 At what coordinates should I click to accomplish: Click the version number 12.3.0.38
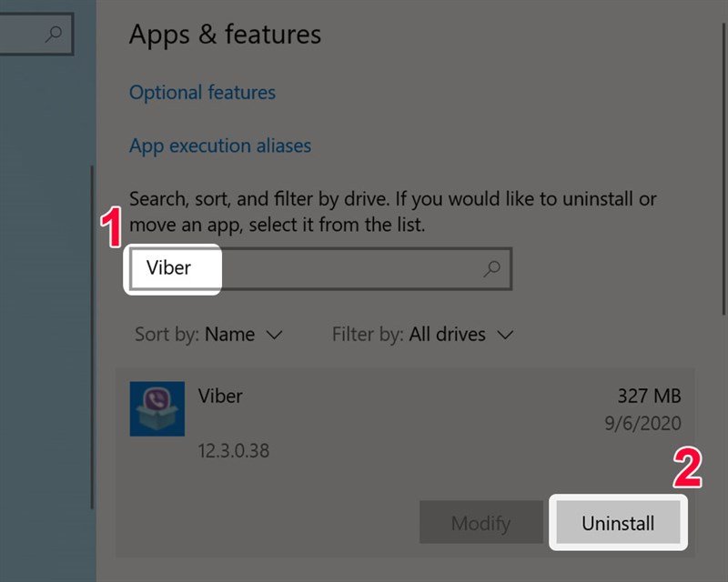click(x=234, y=451)
